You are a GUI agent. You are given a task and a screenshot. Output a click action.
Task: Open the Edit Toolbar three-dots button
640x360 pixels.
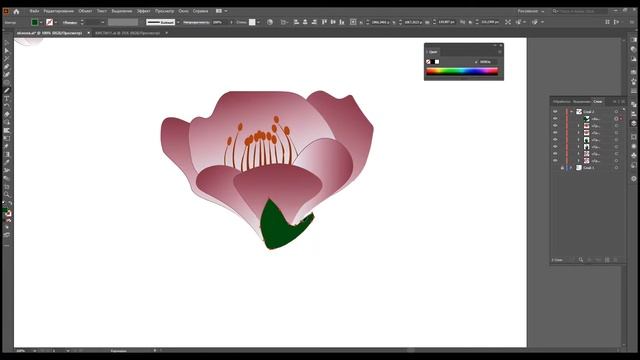[7, 246]
